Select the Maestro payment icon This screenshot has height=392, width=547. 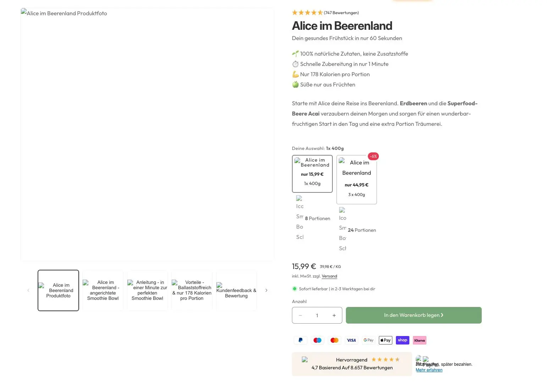(x=317, y=340)
